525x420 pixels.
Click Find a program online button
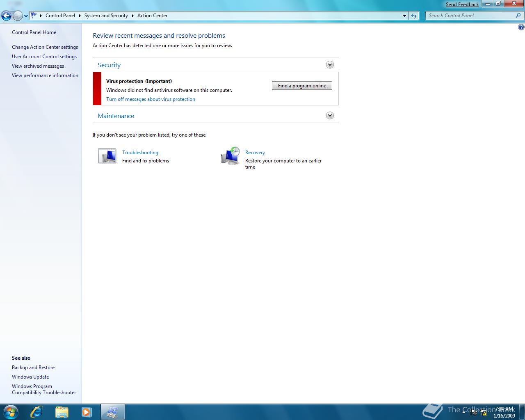[302, 86]
